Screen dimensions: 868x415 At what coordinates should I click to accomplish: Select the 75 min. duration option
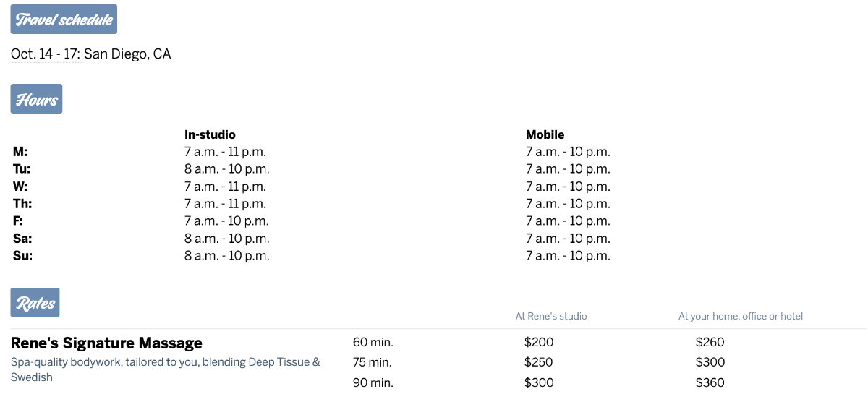(373, 362)
